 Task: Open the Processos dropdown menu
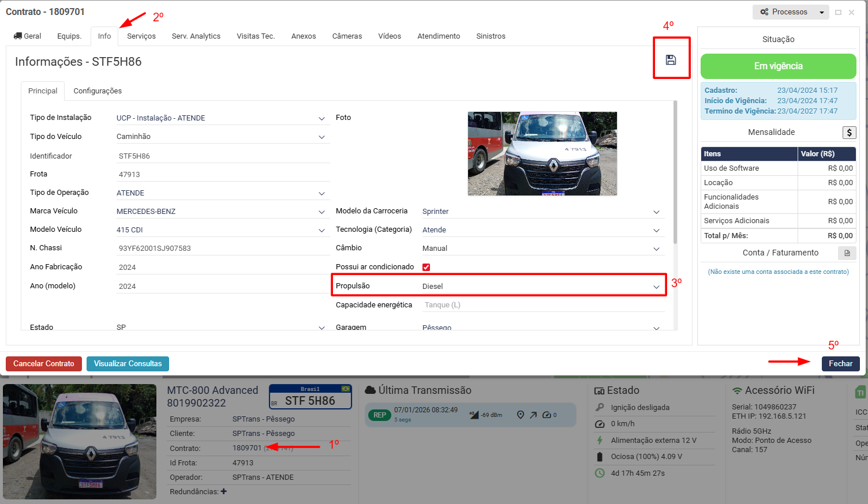click(x=790, y=12)
